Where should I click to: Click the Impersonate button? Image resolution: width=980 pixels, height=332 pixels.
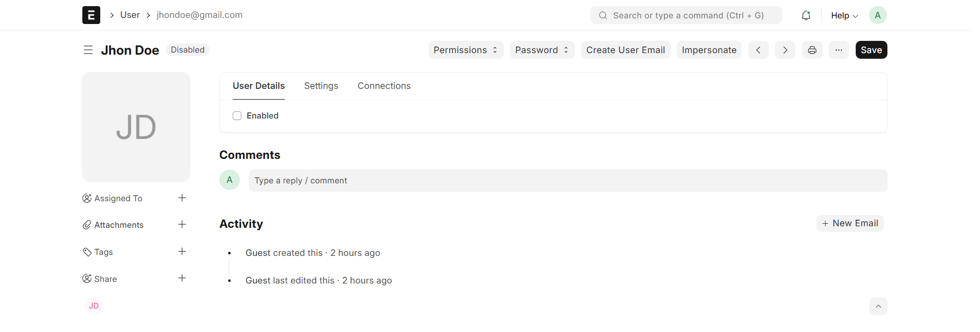[709, 50]
